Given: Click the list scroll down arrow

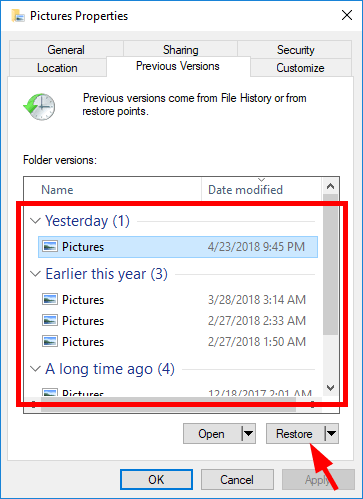Looking at the screenshot, I should click(x=330, y=388).
